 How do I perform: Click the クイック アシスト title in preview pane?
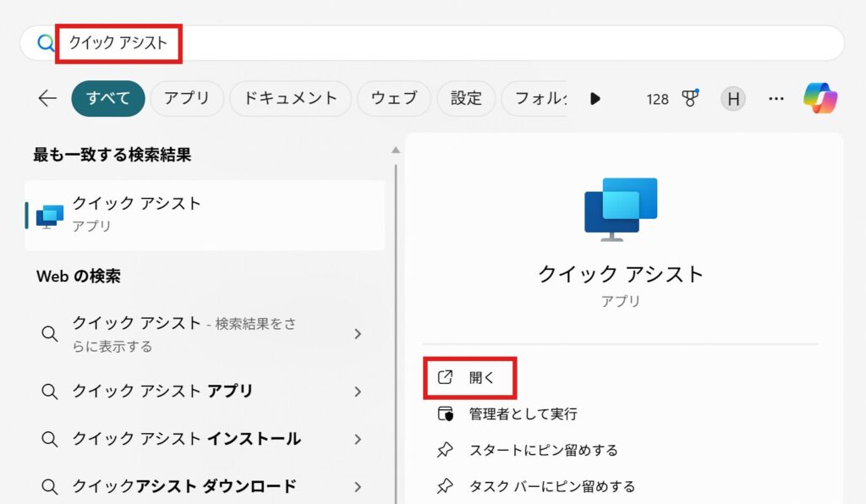click(621, 274)
